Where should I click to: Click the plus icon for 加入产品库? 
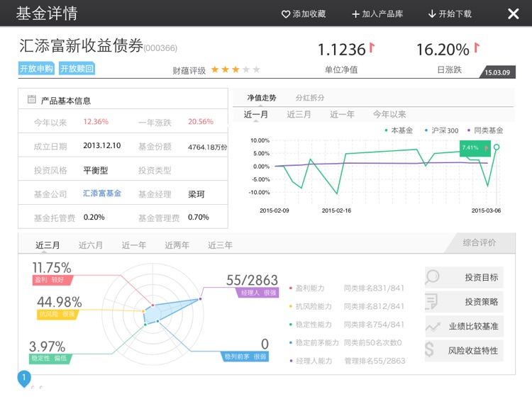tap(355, 14)
